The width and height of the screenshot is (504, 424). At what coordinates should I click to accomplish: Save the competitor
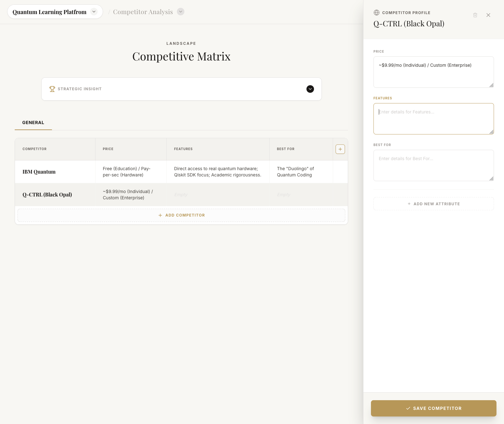point(434,408)
